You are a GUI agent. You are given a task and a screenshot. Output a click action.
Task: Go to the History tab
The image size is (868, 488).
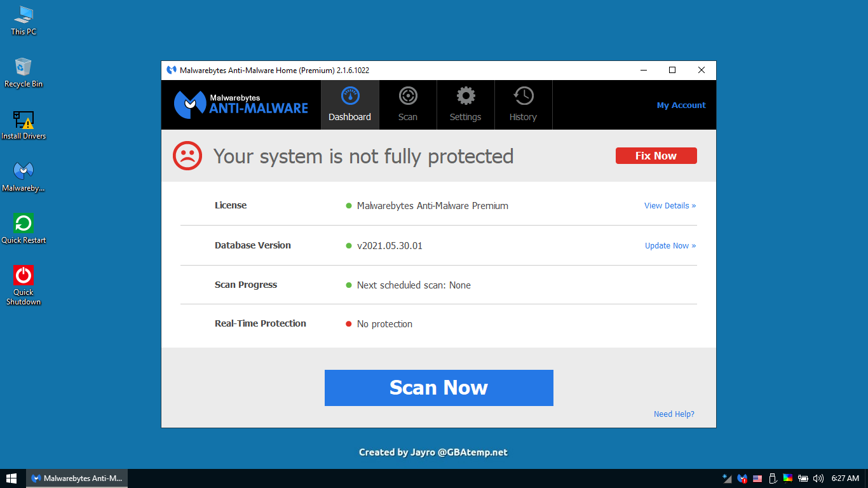click(x=524, y=105)
